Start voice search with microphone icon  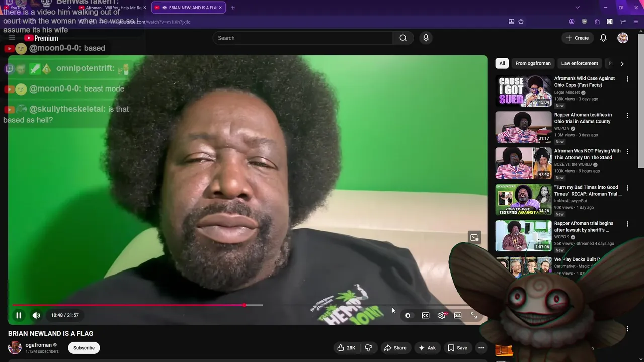pos(426,38)
